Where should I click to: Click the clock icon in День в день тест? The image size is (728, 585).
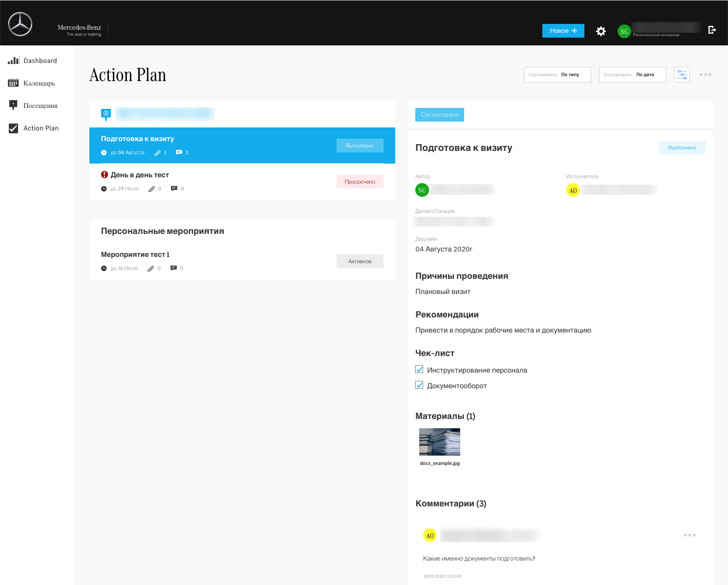(x=104, y=189)
